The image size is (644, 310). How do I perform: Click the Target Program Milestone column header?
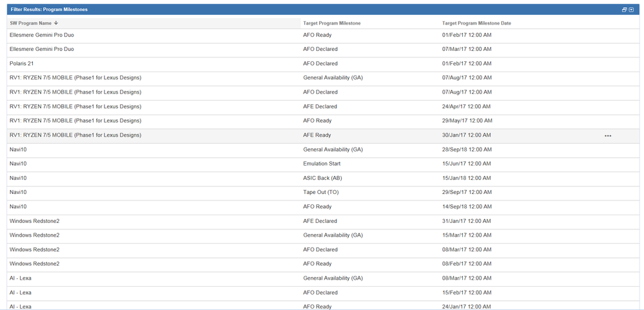332,23
